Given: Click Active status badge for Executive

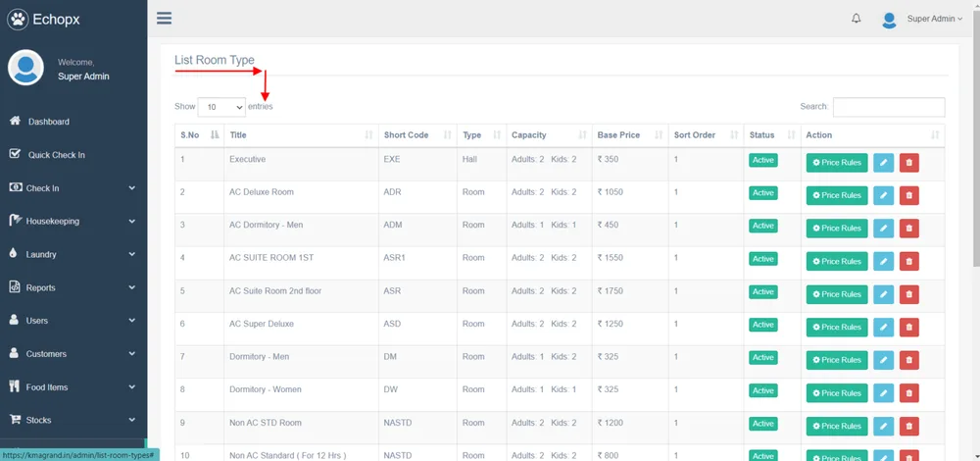Looking at the screenshot, I should 763,160.
